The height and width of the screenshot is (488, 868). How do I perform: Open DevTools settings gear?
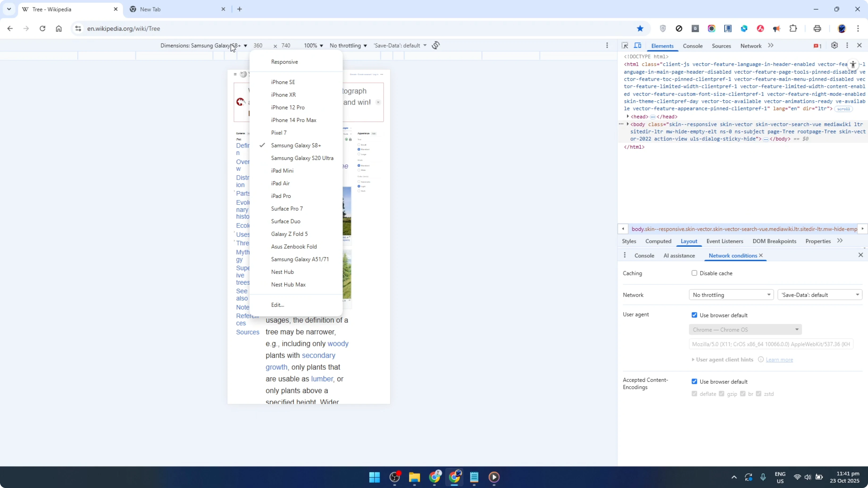834,45
